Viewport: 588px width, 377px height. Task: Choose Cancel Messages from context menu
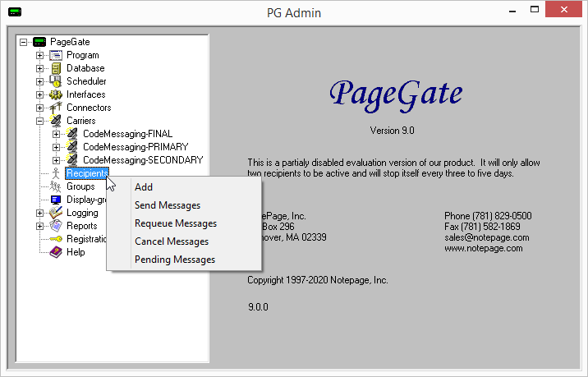click(184, 241)
